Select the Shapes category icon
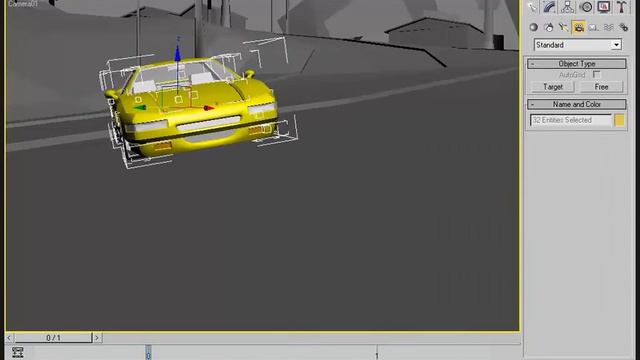This screenshot has width=640, height=360. tap(549, 27)
